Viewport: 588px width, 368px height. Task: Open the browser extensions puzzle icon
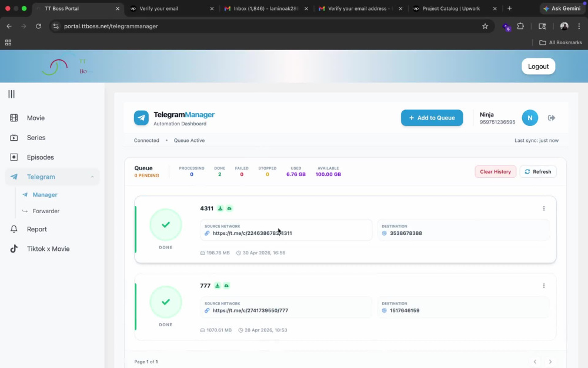tap(520, 26)
